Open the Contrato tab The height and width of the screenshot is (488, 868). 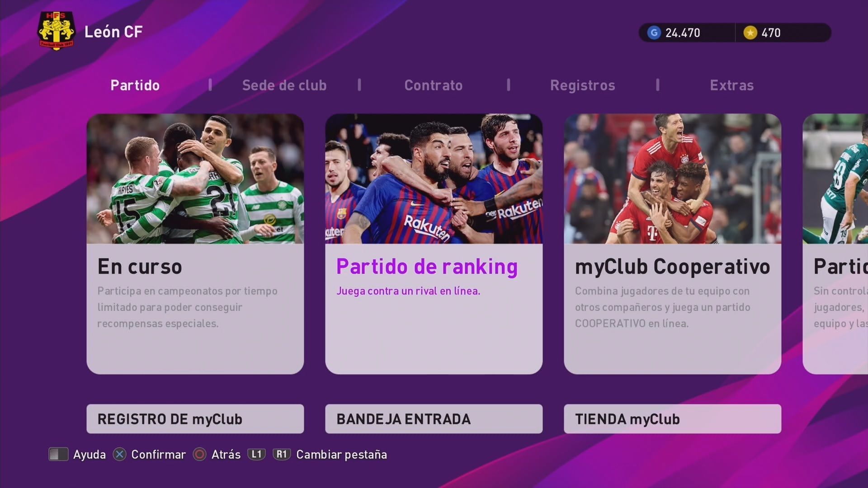point(434,85)
